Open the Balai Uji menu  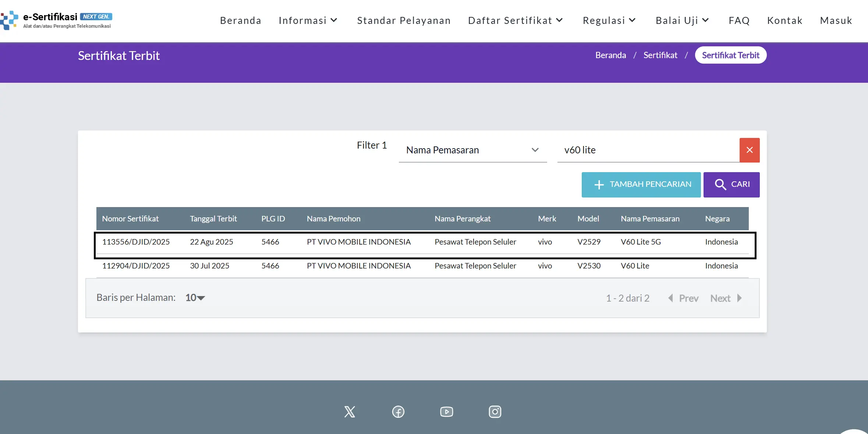click(682, 21)
